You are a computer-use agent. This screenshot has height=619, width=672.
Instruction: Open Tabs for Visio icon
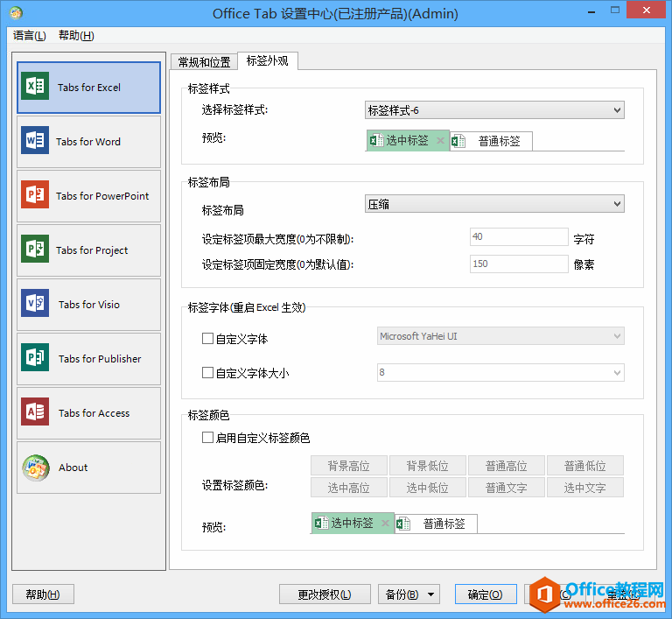click(x=35, y=303)
